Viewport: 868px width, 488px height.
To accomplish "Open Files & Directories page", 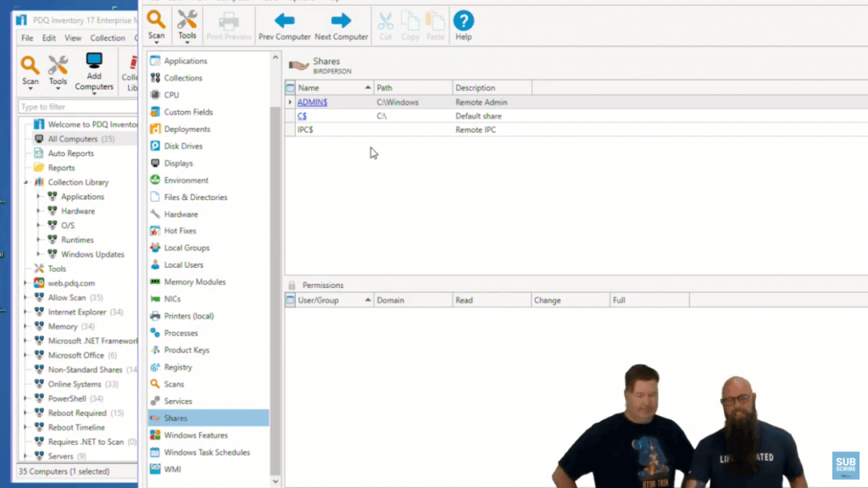I will coord(196,197).
